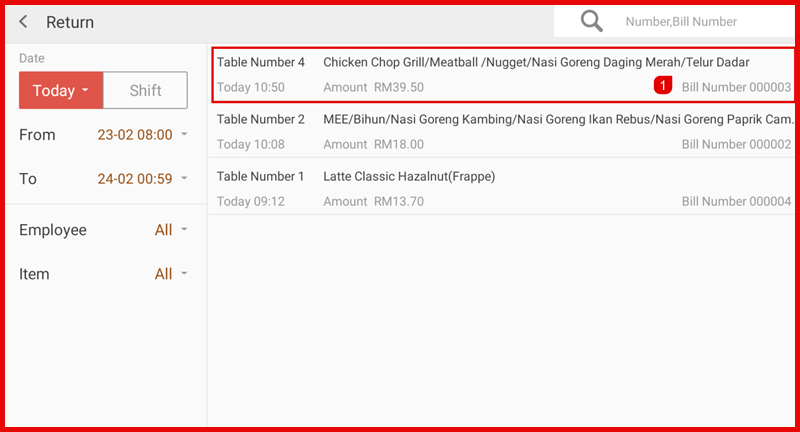Image resolution: width=800 pixels, height=432 pixels.
Task: Expand the Employee All dropdown
Action: pyautogui.click(x=170, y=230)
